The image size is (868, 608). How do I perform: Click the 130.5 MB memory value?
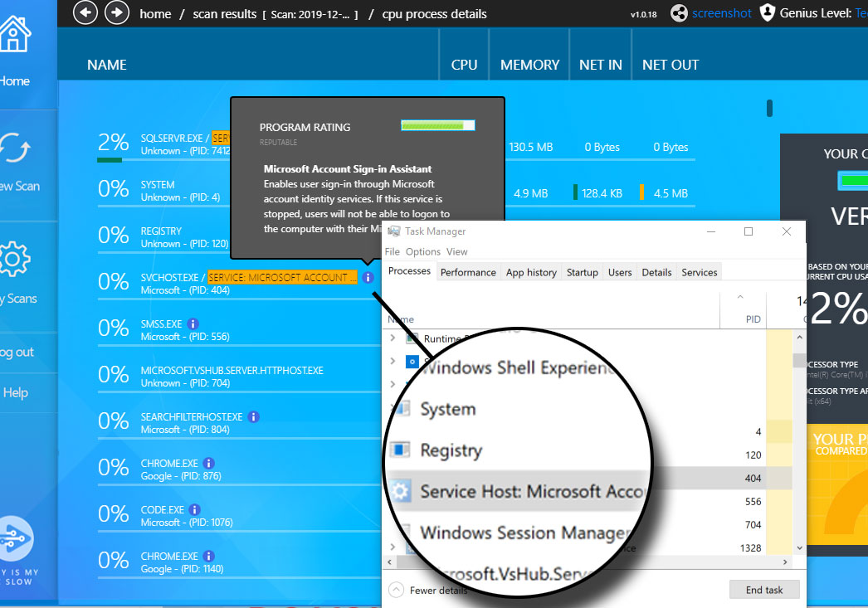coord(531,147)
